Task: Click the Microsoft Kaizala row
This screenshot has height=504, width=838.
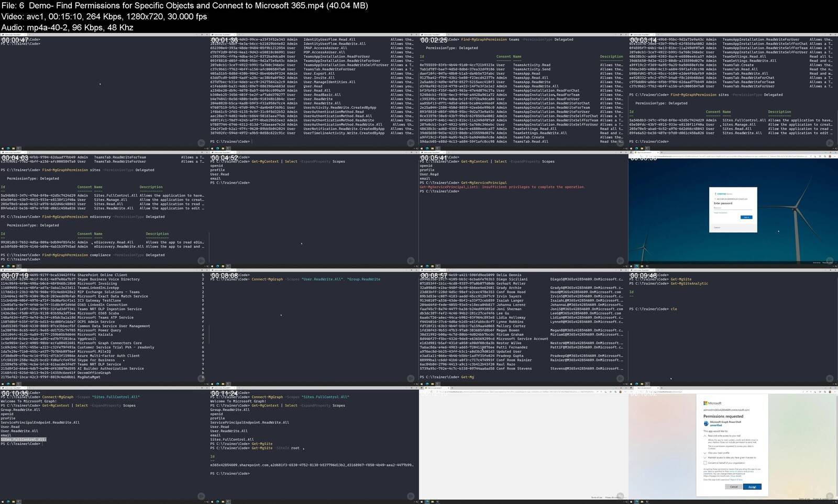Action: point(102,334)
